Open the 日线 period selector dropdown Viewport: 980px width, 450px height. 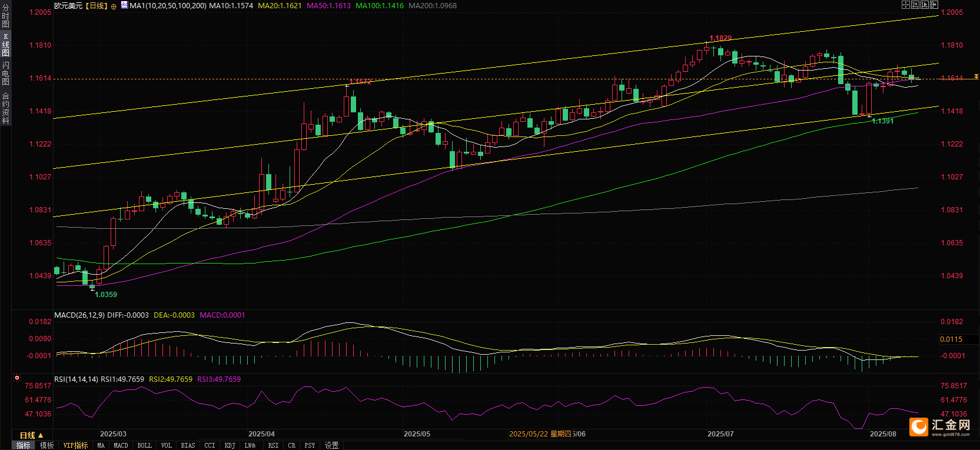(31, 435)
